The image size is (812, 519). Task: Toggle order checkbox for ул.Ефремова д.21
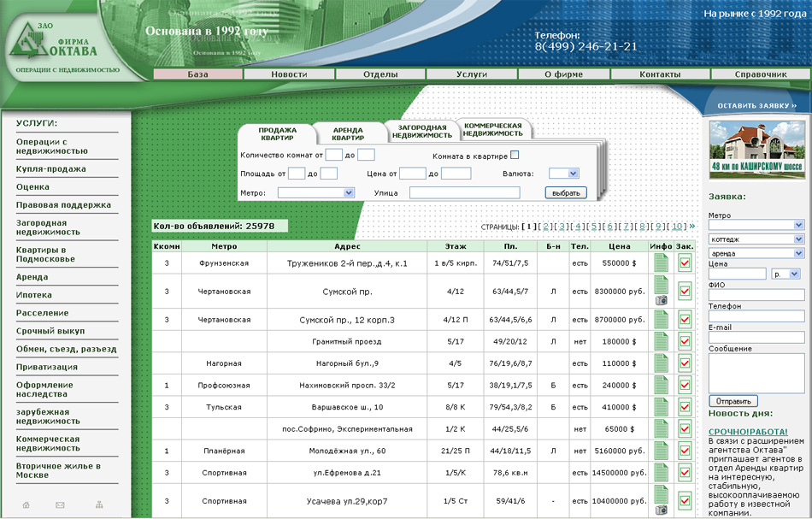(685, 472)
